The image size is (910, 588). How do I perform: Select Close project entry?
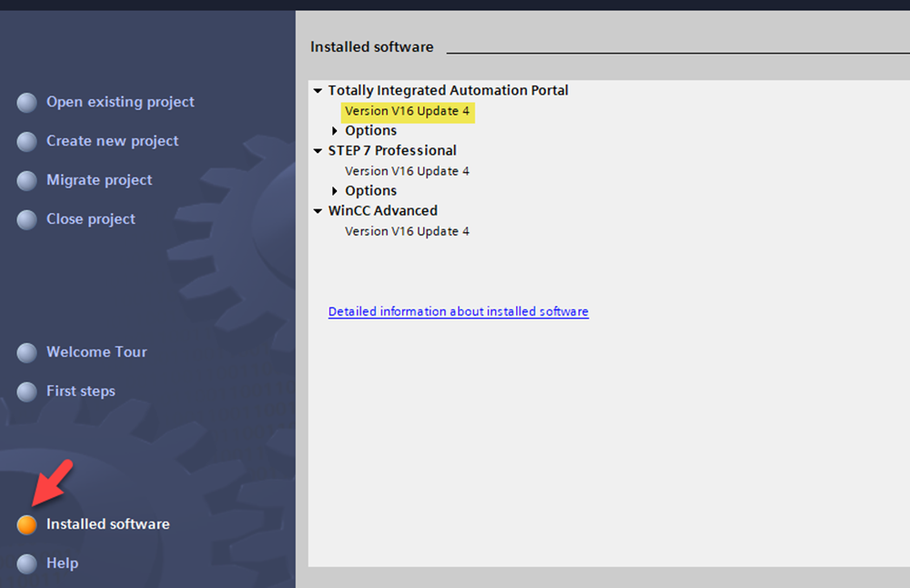point(90,218)
